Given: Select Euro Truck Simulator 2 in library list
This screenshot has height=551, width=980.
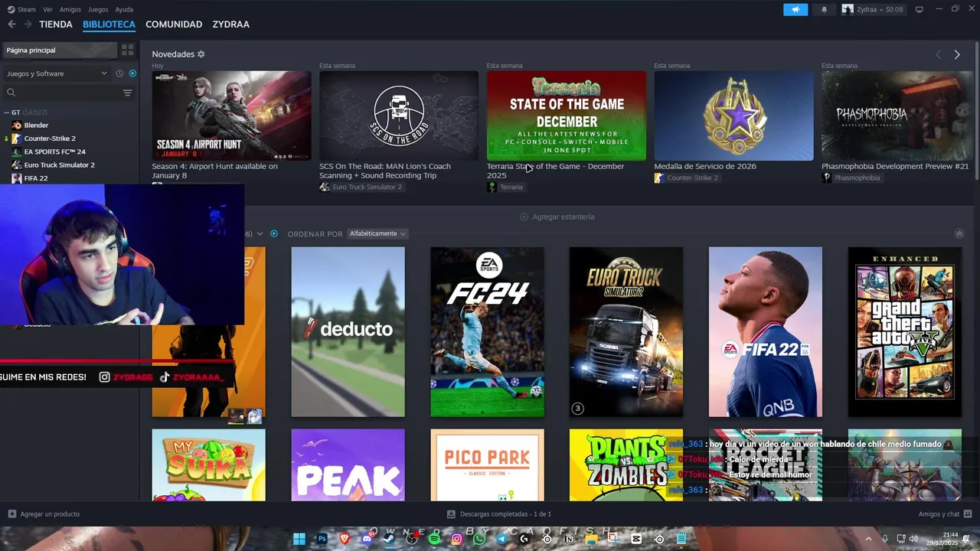Looking at the screenshot, I should [59, 165].
